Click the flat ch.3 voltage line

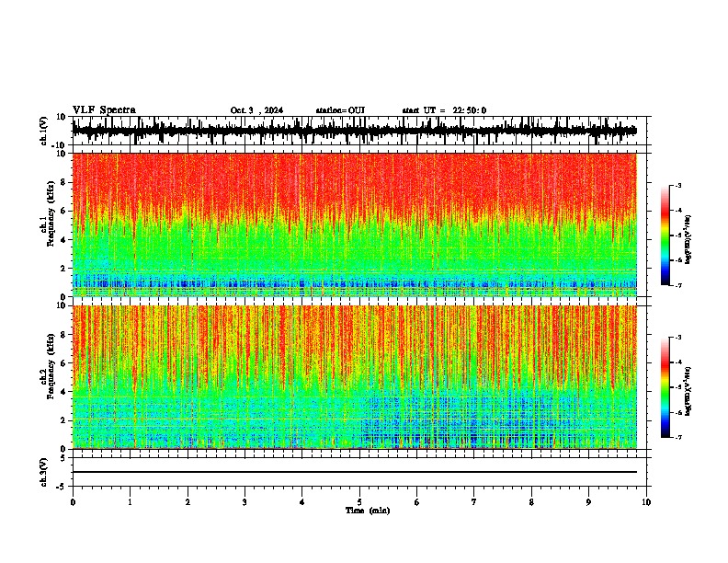coord(354,472)
